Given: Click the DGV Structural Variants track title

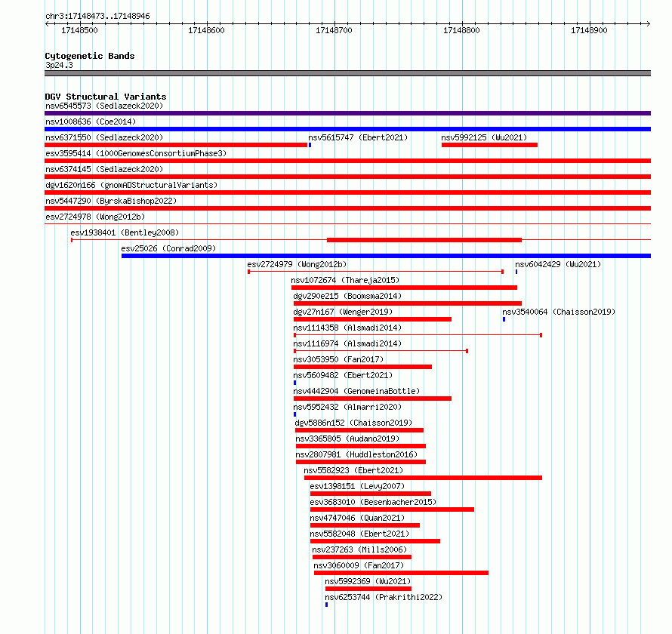Looking at the screenshot, I should (x=106, y=97).
